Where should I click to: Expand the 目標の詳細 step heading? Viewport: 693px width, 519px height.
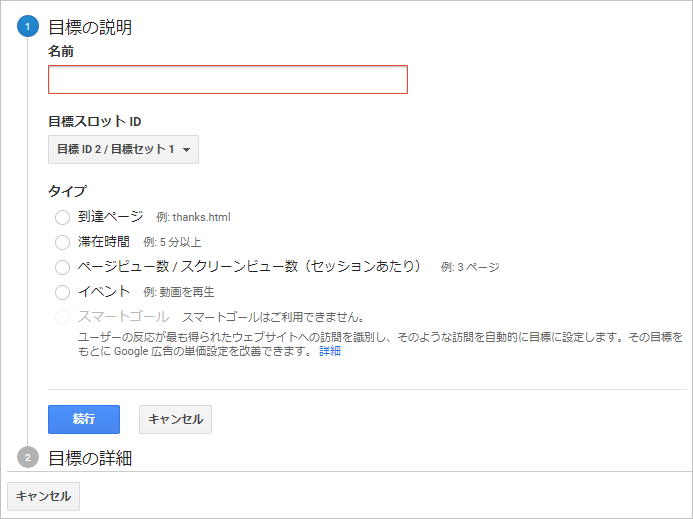(90, 458)
